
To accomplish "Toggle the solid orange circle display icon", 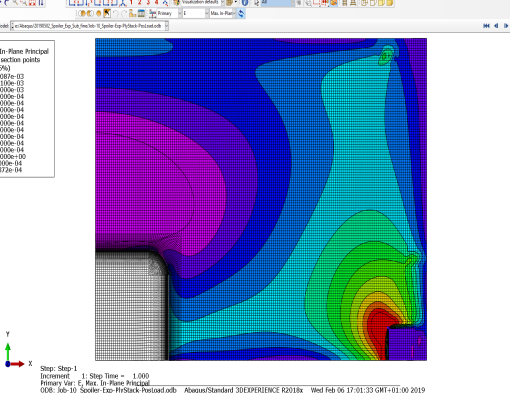I will pos(98,13).
